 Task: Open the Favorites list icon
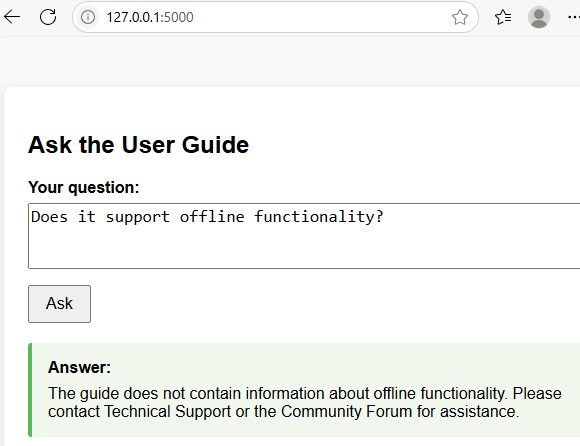pos(503,17)
